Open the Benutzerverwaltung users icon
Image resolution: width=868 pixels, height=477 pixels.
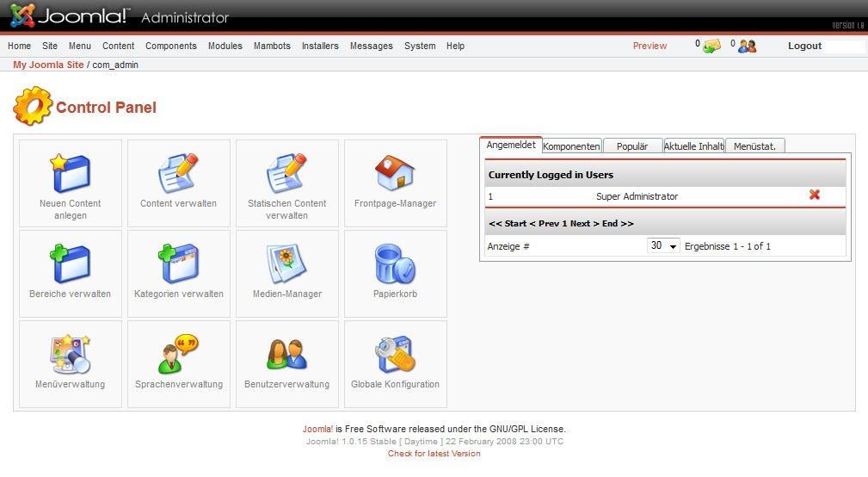(286, 354)
